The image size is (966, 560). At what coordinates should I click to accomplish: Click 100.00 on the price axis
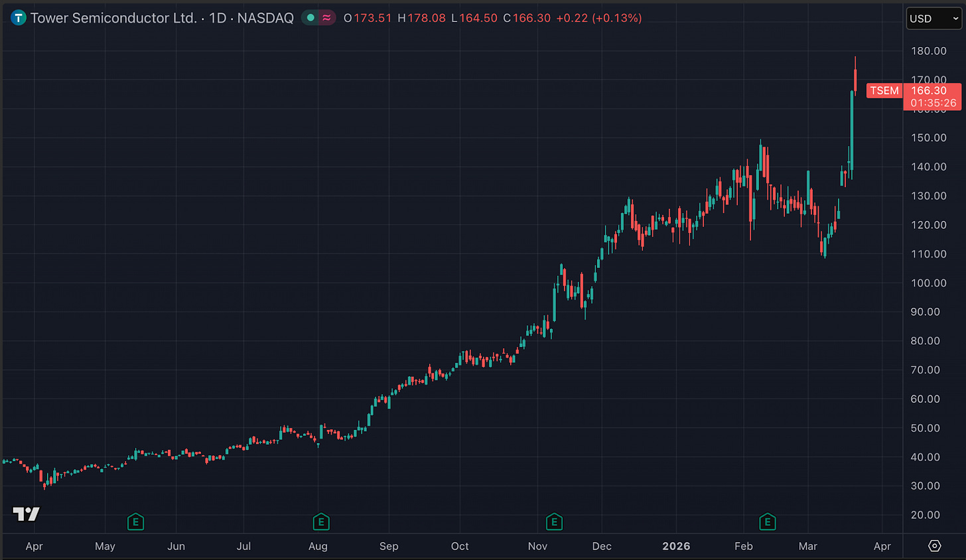pos(929,283)
